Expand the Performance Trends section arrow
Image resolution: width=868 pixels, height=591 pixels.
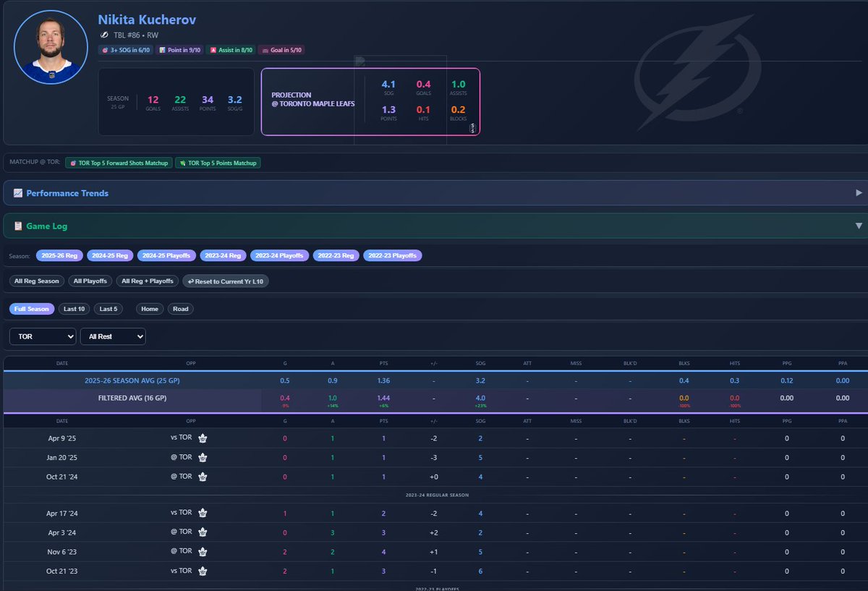[x=859, y=193]
